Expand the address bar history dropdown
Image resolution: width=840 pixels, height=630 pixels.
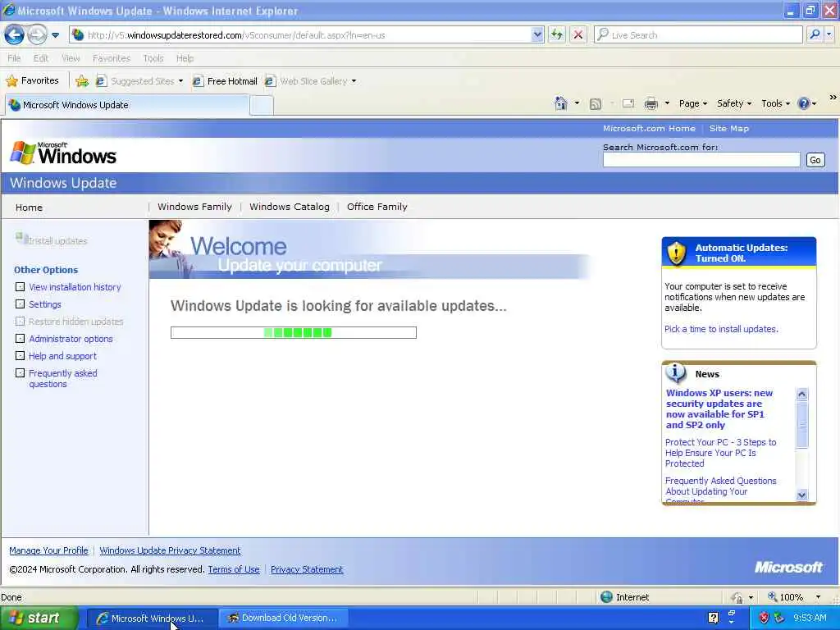pyautogui.click(x=537, y=35)
